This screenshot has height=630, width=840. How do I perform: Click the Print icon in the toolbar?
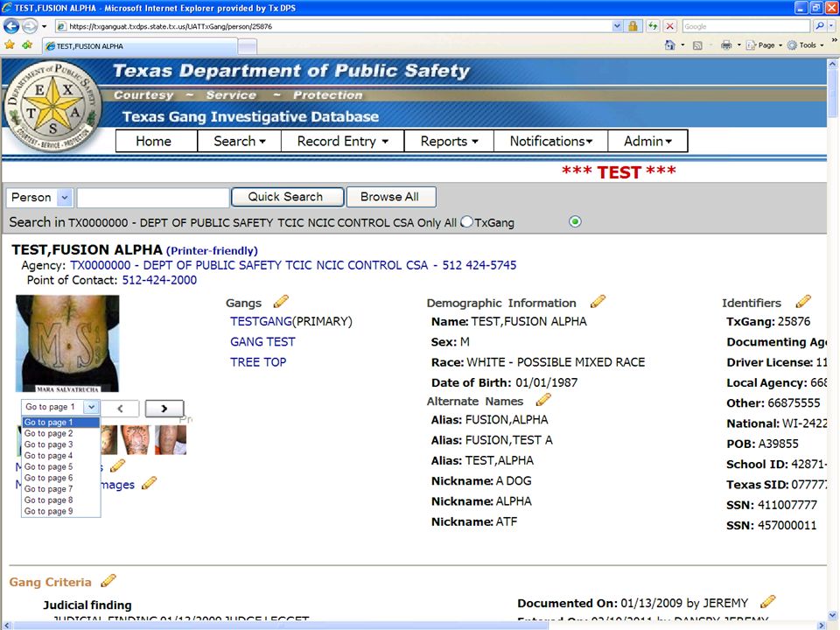726,45
